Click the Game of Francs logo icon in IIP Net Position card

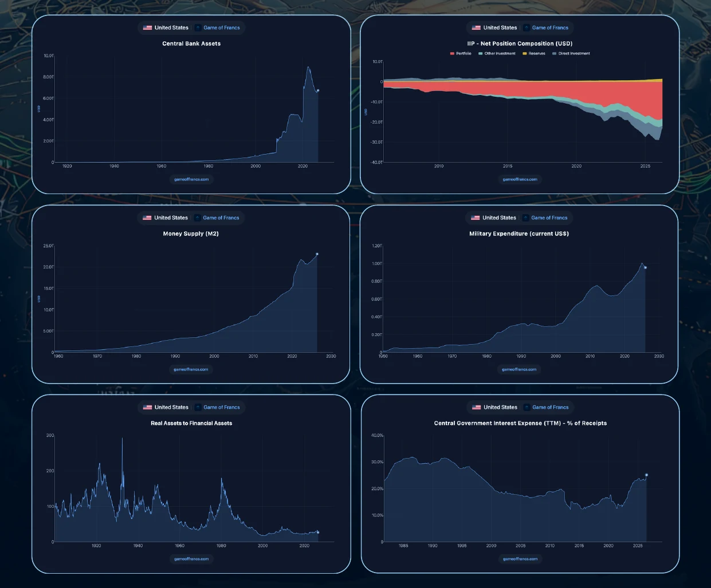coord(527,27)
